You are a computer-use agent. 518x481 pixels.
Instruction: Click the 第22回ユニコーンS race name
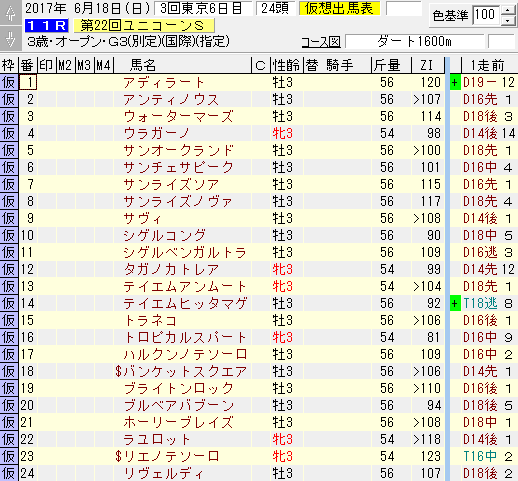[143, 25]
